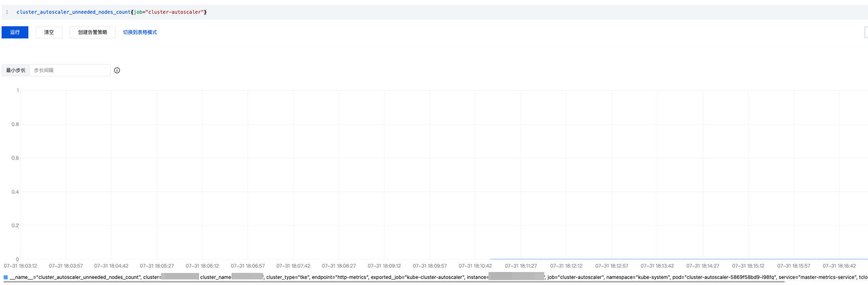Viewport: 868px width, 285px height.
Task: Click y-axis value 0.2
Action: 15,226
